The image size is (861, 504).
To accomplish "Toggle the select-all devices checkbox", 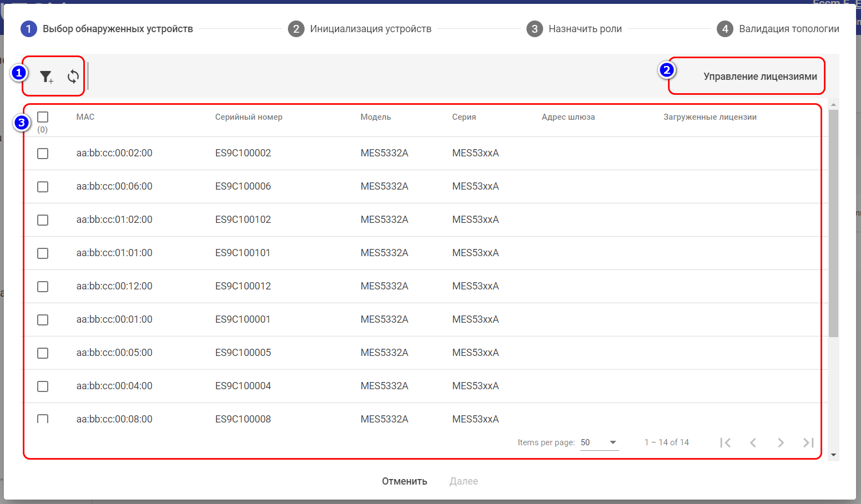I will tap(43, 117).
